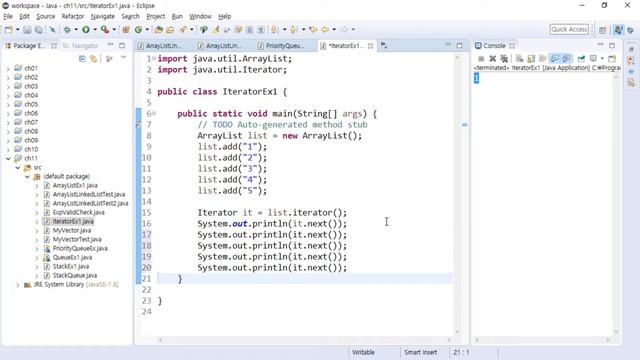Click the Save icon in main toolbar
Image resolution: width=640 pixels, height=360 pixels.
pyautogui.click(x=27, y=29)
